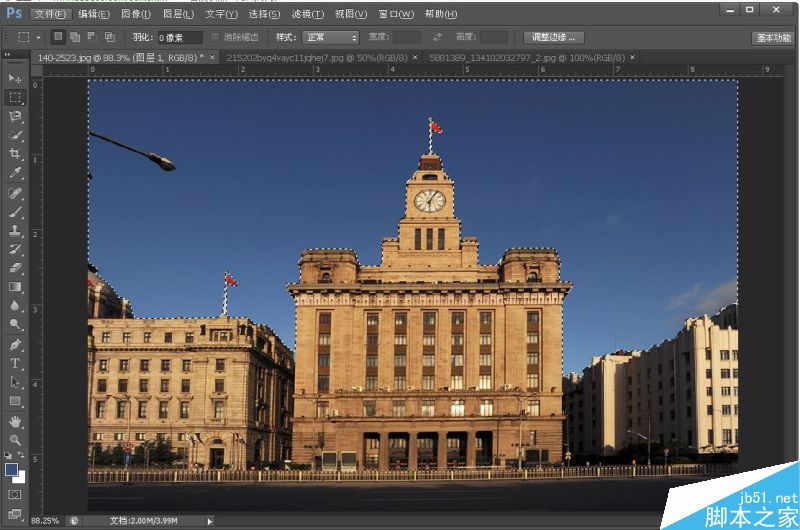Select the Path Selection tool

(15, 383)
